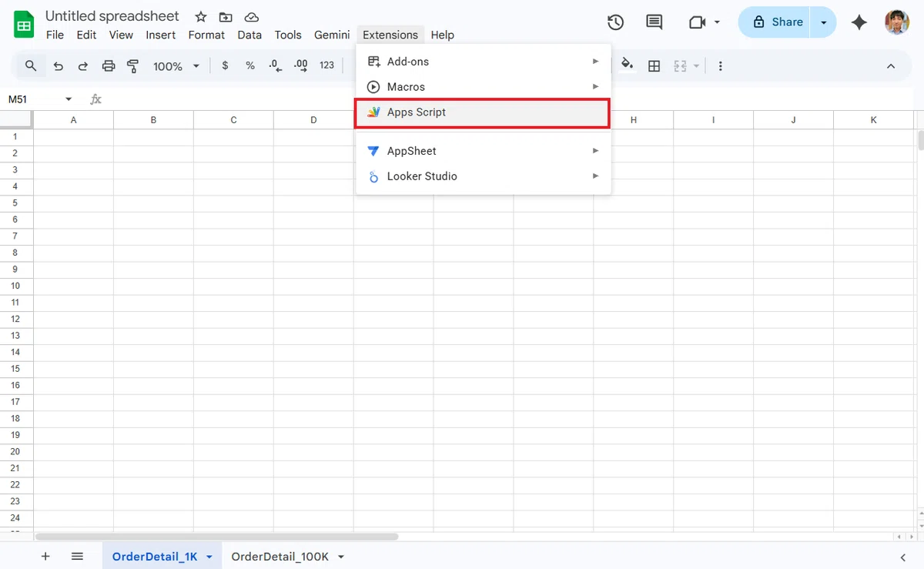Open the AppSheet submenu entry
This screenshot has width=924, height=569.
coord(483,151)
